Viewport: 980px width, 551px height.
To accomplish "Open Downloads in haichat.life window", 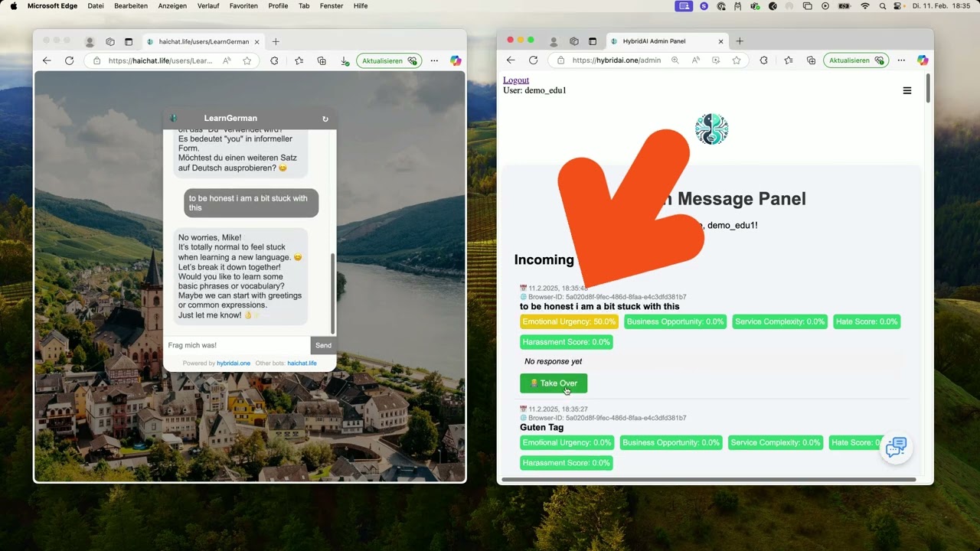I will tap(345, 60).
